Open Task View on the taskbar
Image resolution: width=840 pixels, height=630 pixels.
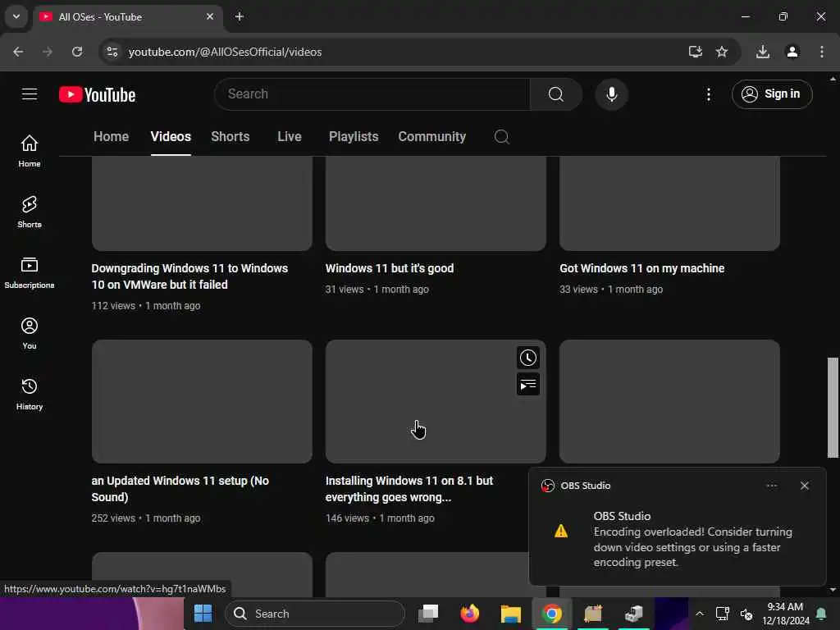point(428,614)
